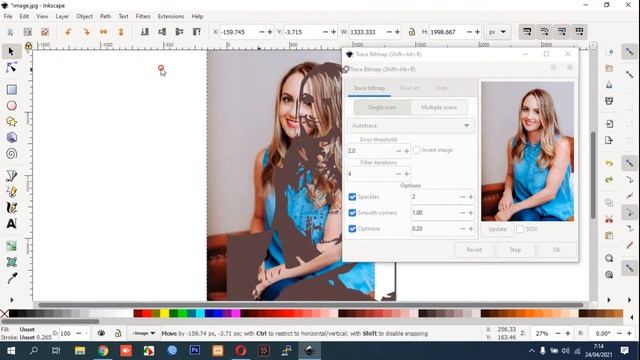Screen dimensions: 640x360
Task: Toggle layer visibility eye in status bar
Action: coord(101,333)
